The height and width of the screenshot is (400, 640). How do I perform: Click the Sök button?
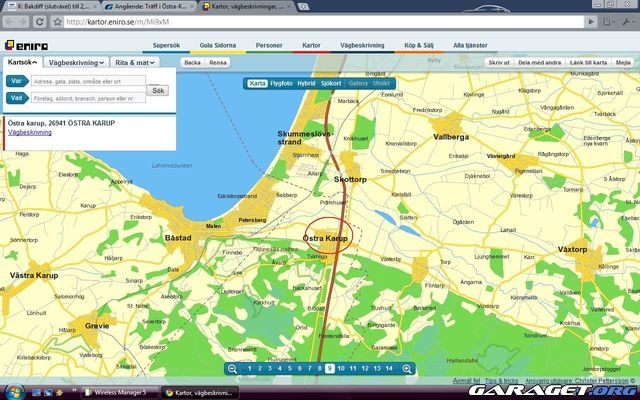point(158,90)
